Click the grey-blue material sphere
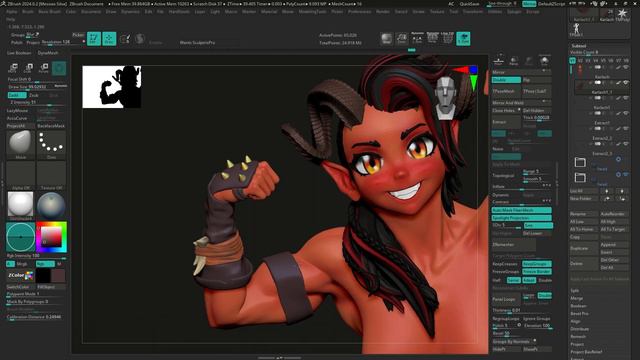Viewport: 640px width, 360px height. coord(51,205)
